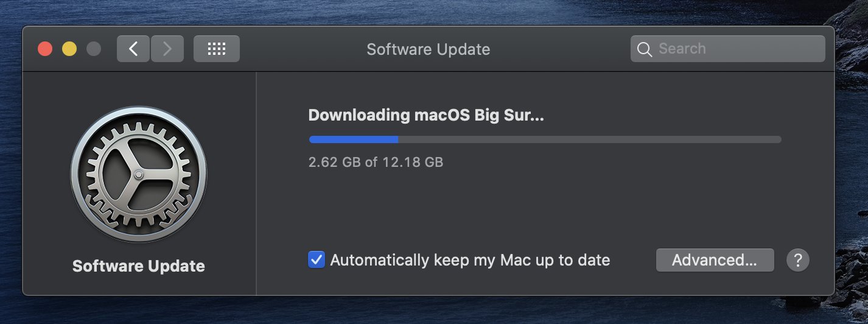This screenshot has width=868, height=324.
Task: Click the magnifying glass search icon
Action: pyautogui.click(x=645, y=49)
